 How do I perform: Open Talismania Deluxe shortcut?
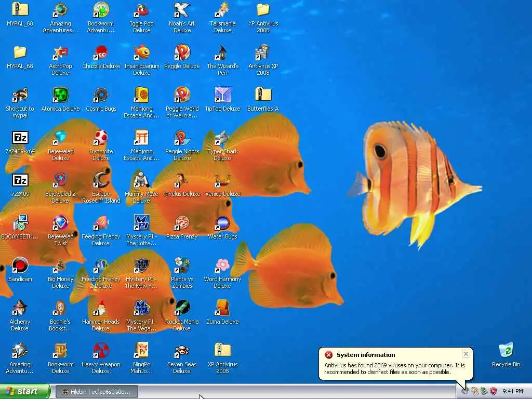point(222,10)
